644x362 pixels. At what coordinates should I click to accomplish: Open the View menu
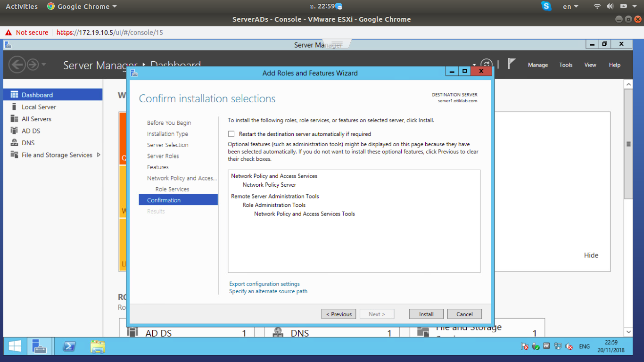coord(590,65)
